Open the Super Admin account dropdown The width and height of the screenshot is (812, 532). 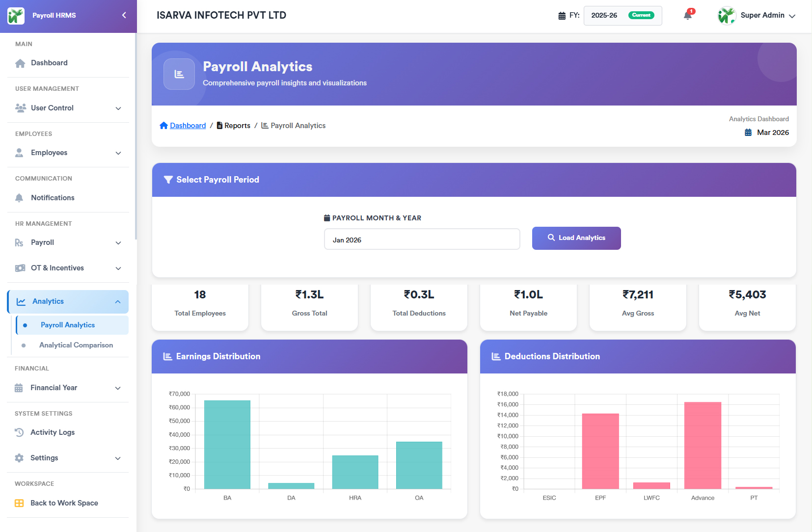757,16
